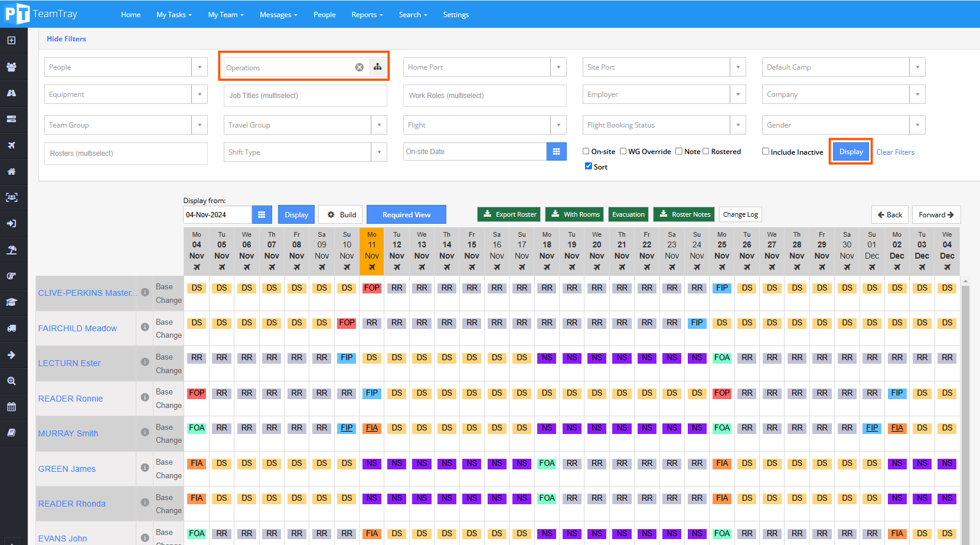Toggle the On-site checkbox
This screenshot has width=980, height=545.
(586, 151)
